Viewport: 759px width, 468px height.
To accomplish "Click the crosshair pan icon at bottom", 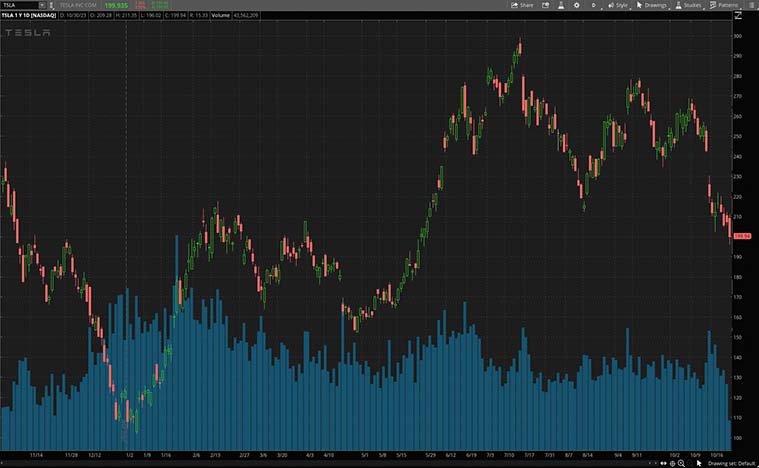I will point(672,464).
